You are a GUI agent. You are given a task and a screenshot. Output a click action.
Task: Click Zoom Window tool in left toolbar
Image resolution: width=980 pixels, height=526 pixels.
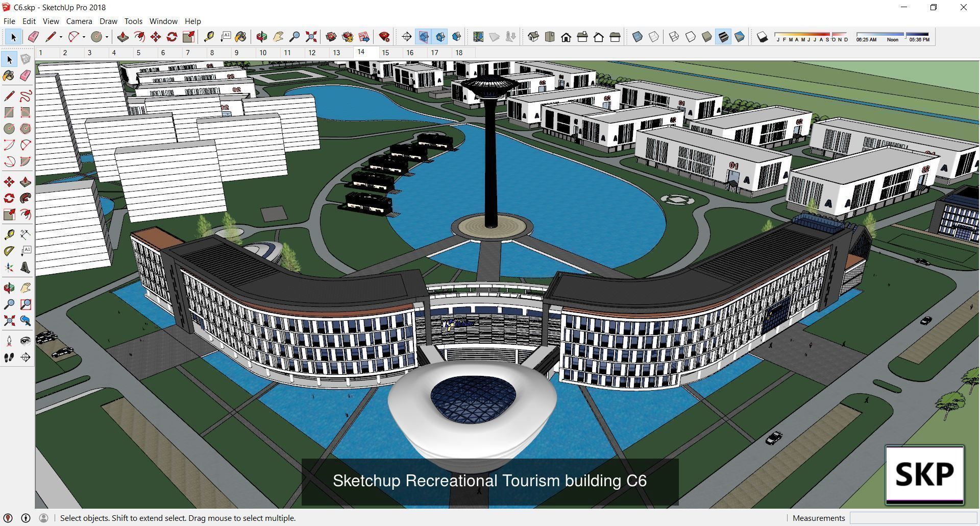click(x=26, y=304)
